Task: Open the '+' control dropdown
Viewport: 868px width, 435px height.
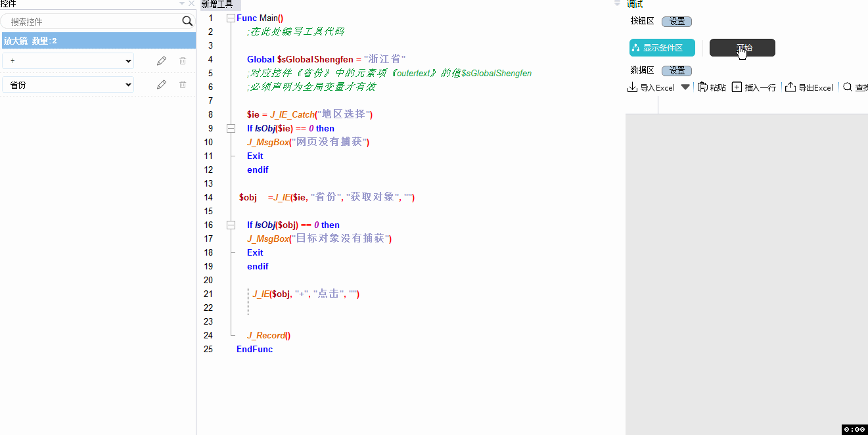Action: 128,61
